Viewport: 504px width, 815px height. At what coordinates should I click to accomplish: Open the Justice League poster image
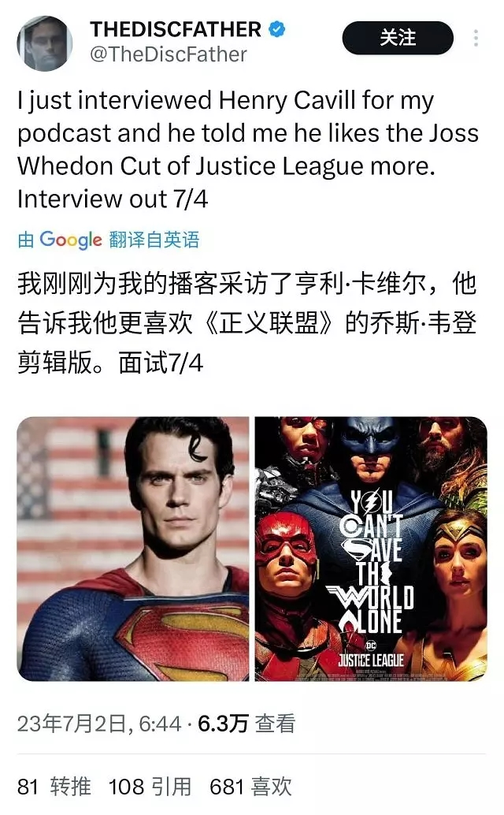click(x=371, y=549)
